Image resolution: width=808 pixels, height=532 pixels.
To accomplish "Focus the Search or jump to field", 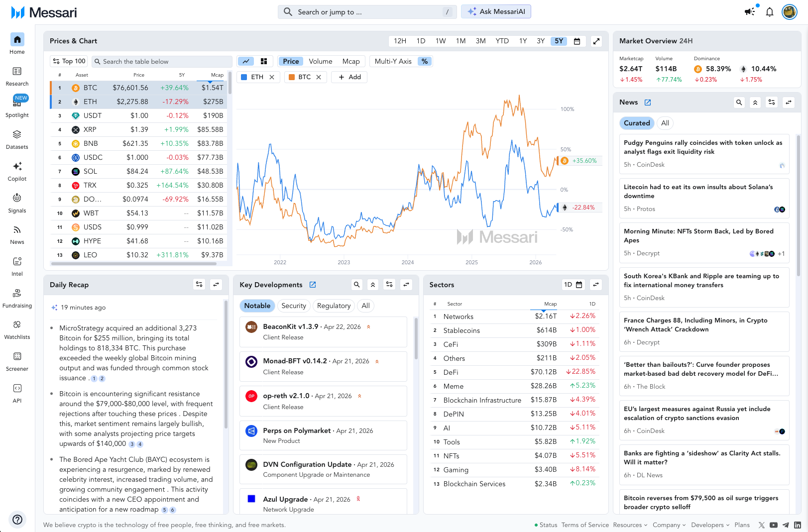I will [x=367, y=12].
